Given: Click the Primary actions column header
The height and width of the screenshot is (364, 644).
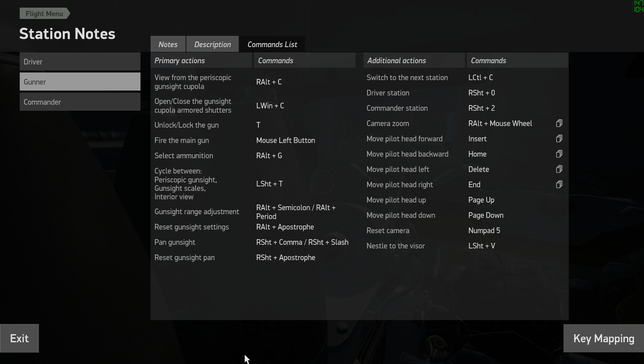Looking at the screenshot, I should [180, 60].
